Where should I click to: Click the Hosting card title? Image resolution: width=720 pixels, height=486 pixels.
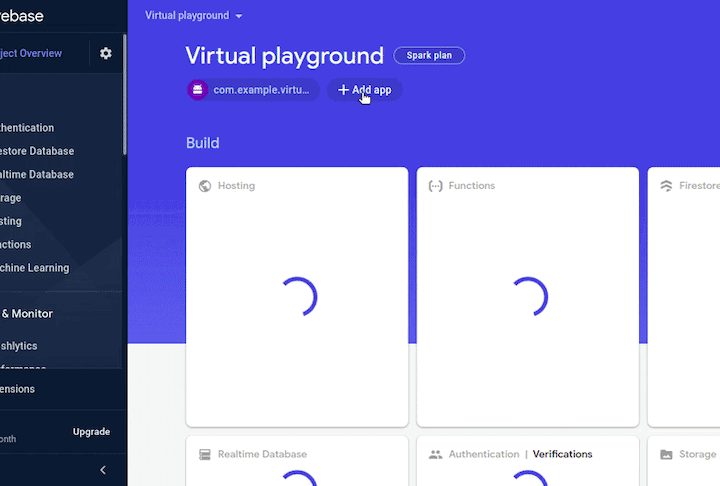coord(236,186)
